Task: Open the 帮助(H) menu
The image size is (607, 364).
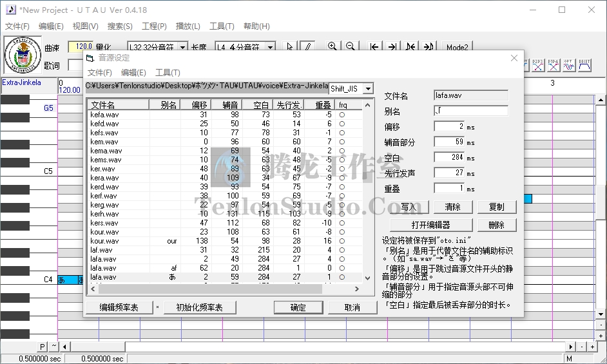Action: point(256,26)
